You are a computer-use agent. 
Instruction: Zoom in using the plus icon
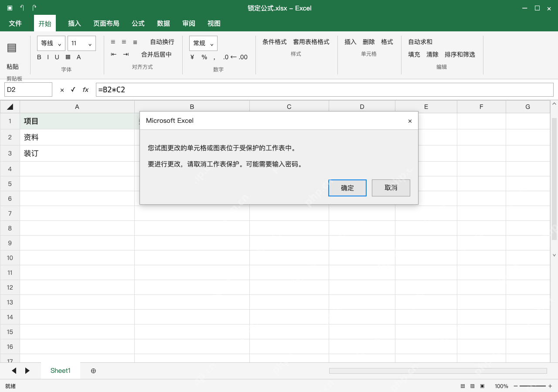550,386
